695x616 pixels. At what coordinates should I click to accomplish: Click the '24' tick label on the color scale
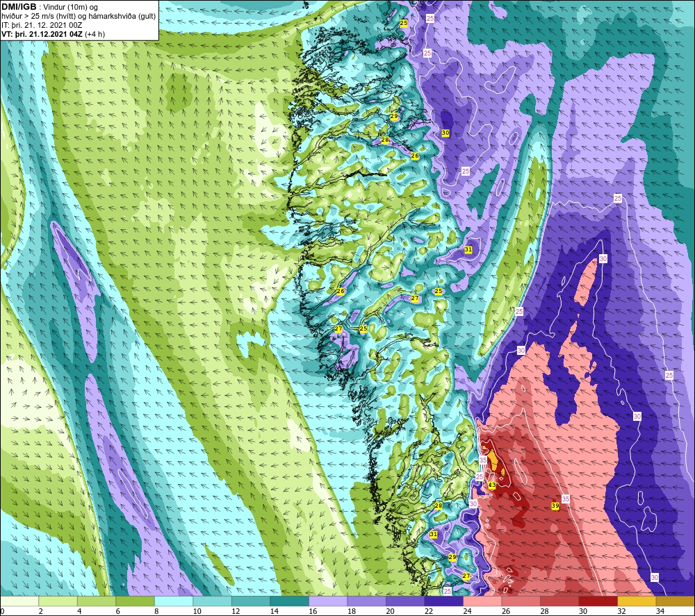467,612
